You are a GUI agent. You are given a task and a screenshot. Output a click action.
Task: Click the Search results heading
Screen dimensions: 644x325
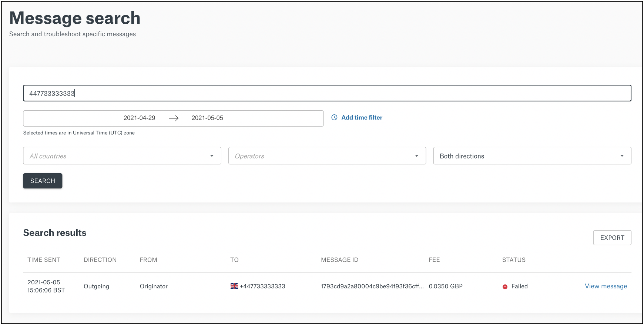[x=55, y=232]
